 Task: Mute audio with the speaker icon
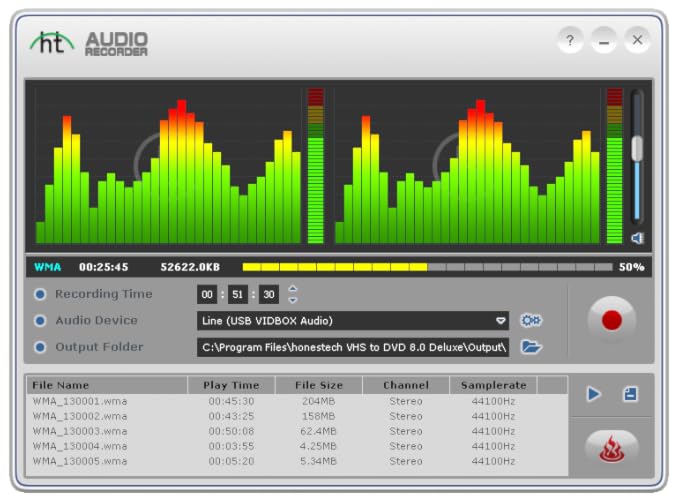coord(637,238)
